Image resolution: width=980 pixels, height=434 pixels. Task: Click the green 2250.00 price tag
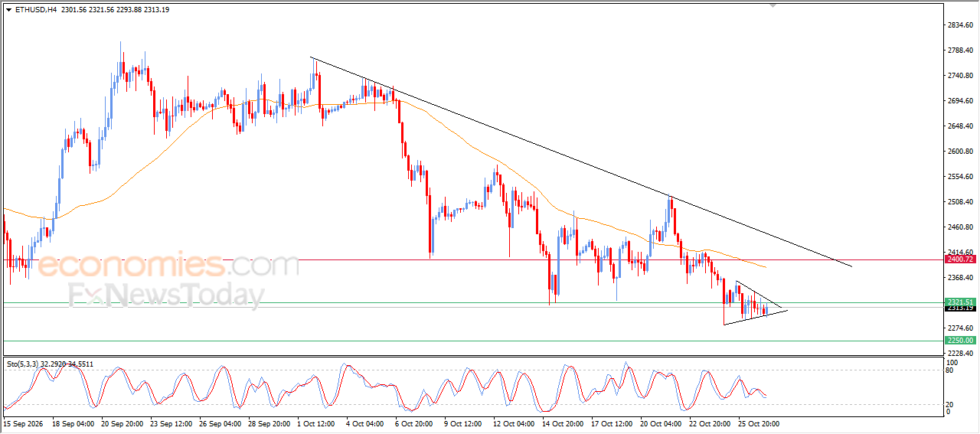959,340
